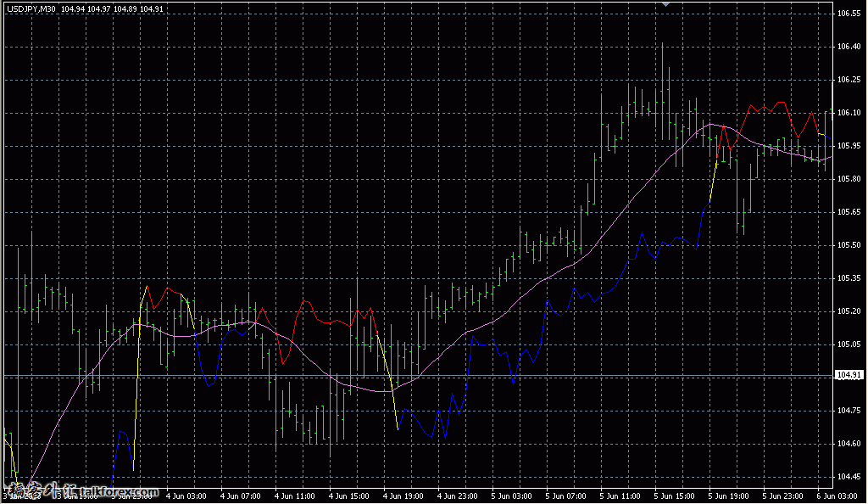868x504 pixels.
Task: Click the 4 Jun 11:00 time label
Action: (294, 496)
